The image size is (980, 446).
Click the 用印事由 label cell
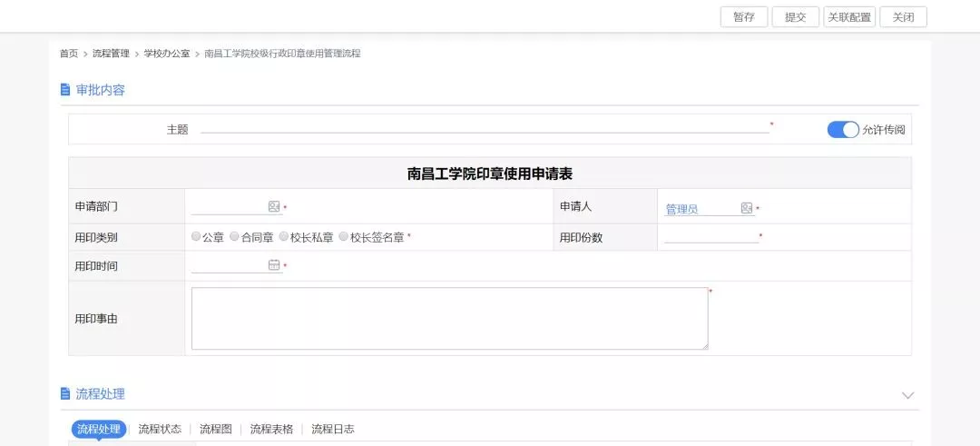pyautogui.click(x=127, y=319)
